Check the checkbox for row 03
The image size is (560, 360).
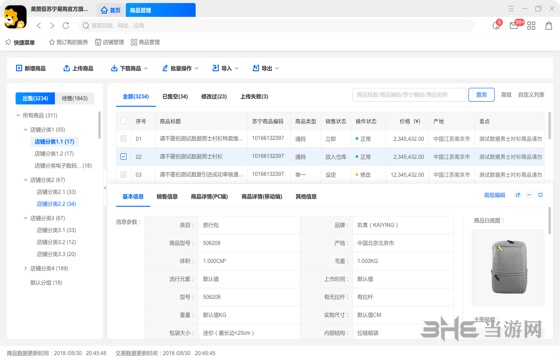(124, 174)
